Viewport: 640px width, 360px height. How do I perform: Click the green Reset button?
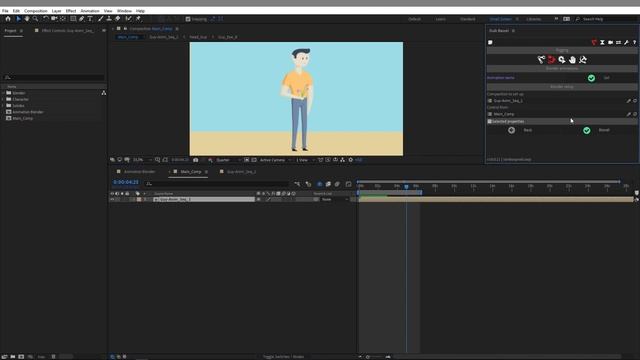pyautogui.click(x=587, y=131)
